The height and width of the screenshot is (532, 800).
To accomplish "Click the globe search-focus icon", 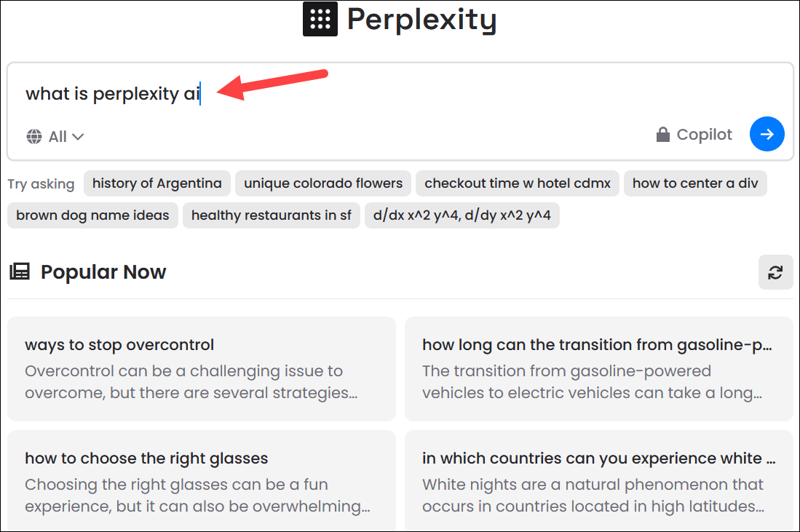I will pyautogui.click(x=33, y=136).
